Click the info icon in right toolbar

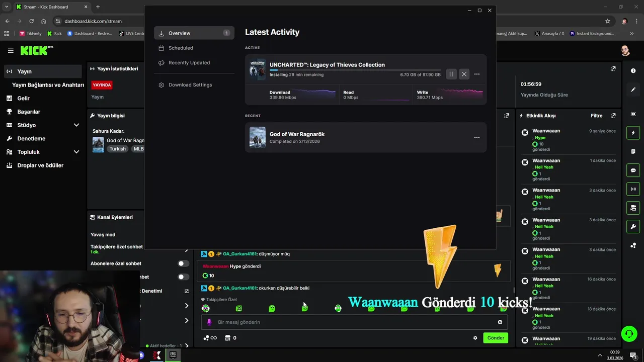tap(633, 71)
